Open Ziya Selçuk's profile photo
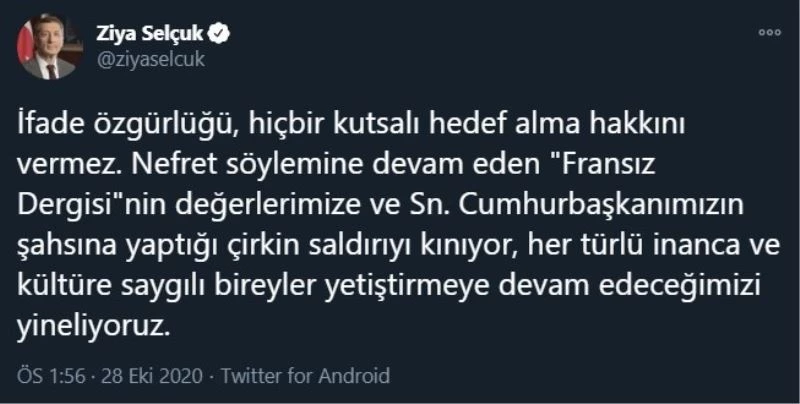 coord(50,47)
